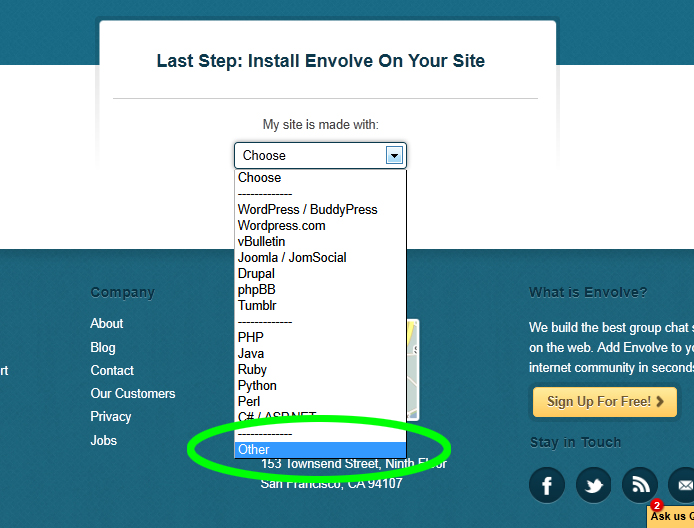
Task: Select WordPress / BuddyPress option
Action: point(320,209)
